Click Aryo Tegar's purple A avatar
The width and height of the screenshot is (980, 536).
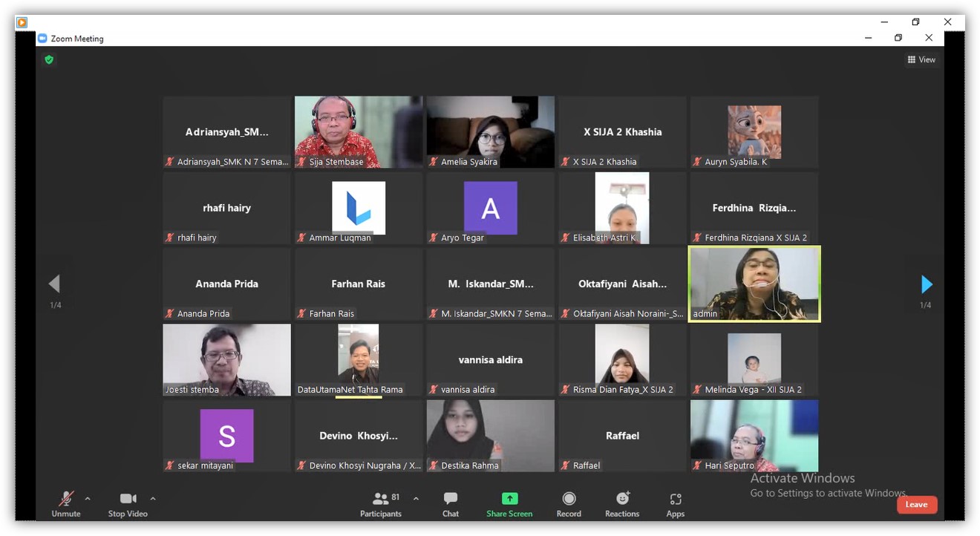click(x=491, y=208)
